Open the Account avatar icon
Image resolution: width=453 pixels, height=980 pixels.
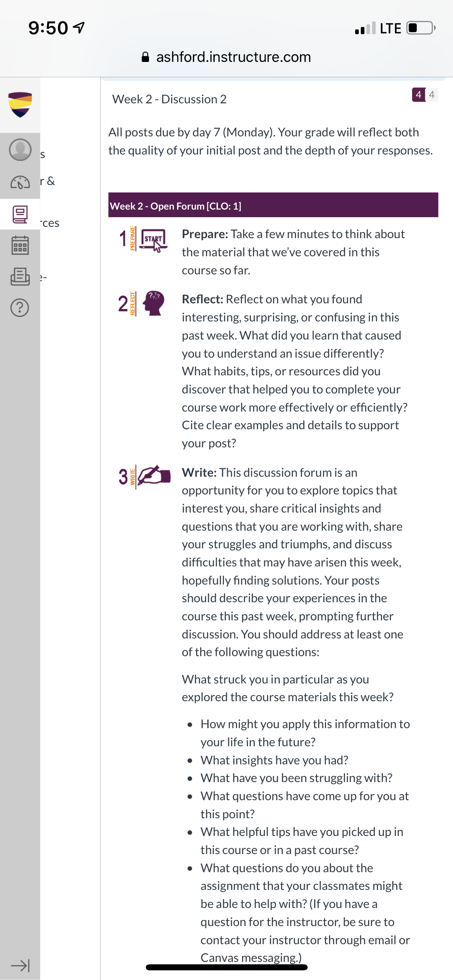click(20, 150)
